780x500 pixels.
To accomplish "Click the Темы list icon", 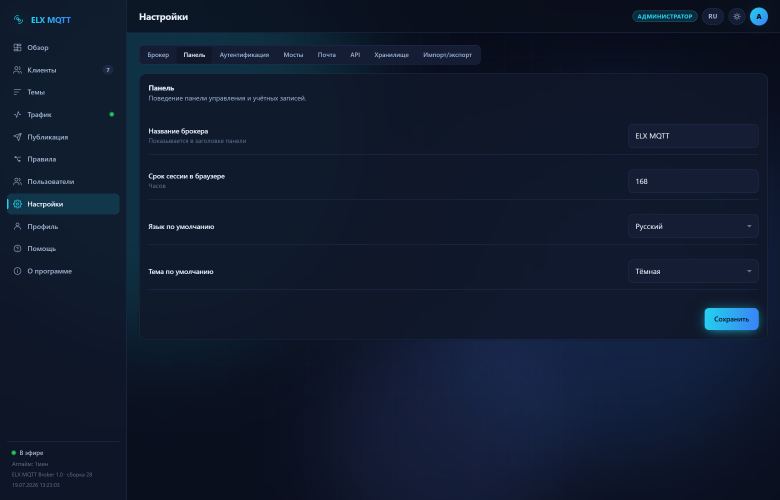I will point(17,92).
